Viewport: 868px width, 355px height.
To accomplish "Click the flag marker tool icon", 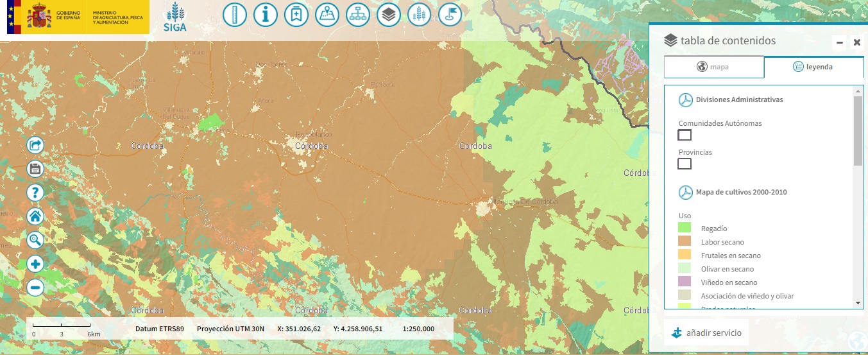I will tap(450, 15).
